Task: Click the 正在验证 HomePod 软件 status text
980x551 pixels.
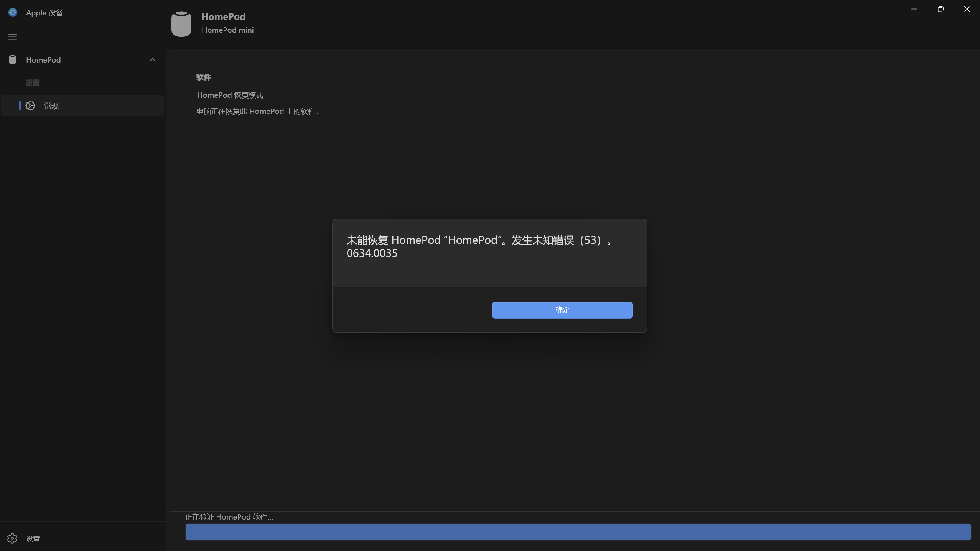Action: point(229,517)
